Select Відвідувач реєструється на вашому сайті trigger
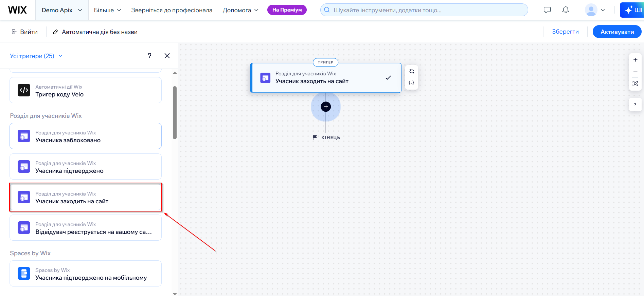The width and height of the screenshot is (644, 296). tap(86, 228)
